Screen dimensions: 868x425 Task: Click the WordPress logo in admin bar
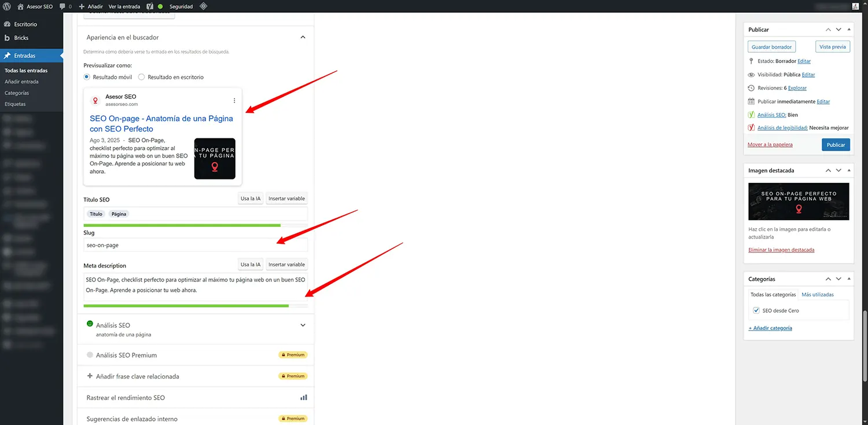point(7,6)
